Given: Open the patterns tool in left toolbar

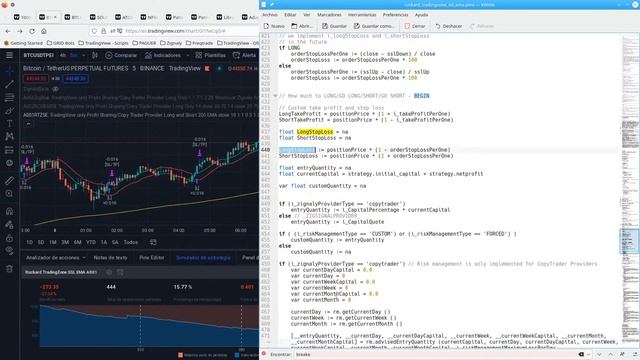Looking at the screenshot, I should [9, 136].
